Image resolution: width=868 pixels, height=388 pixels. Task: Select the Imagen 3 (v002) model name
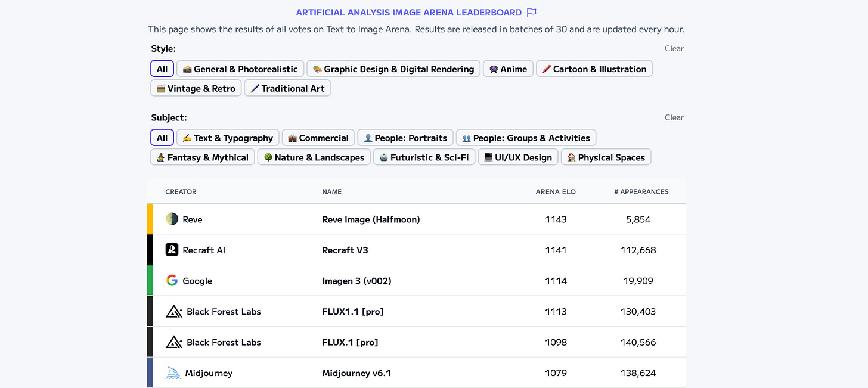coord(356,281)
